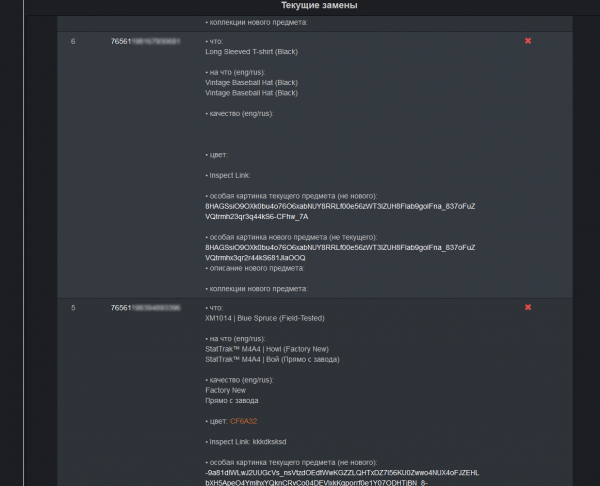Click row number 5 in the first column
Screen dimensions: 600x486
pos(73,307)
